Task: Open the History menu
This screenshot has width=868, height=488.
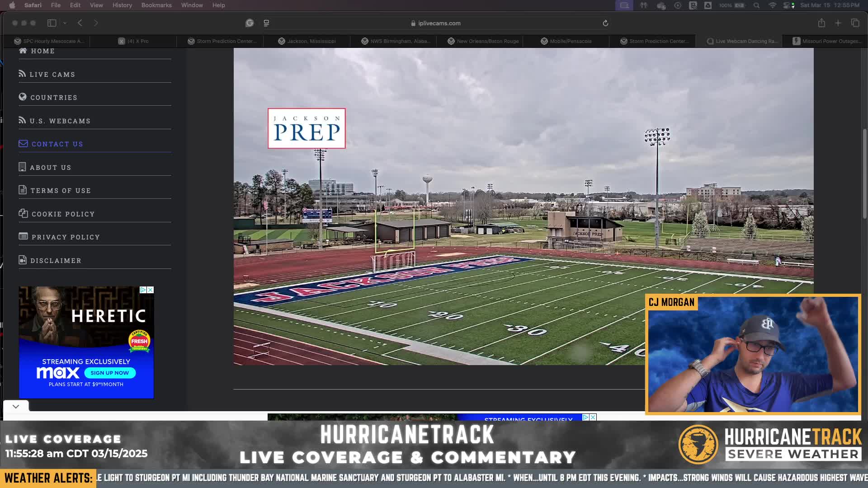Action: coord(122,5)
